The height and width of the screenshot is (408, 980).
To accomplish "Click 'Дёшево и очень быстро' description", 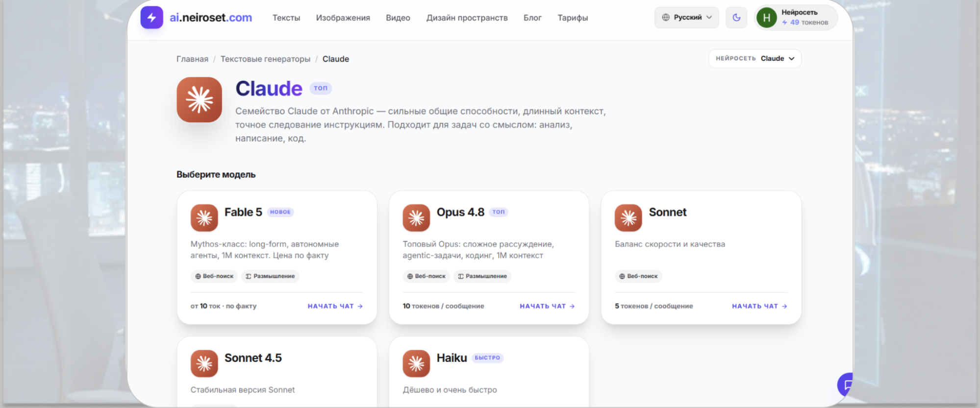I will 450,390.
